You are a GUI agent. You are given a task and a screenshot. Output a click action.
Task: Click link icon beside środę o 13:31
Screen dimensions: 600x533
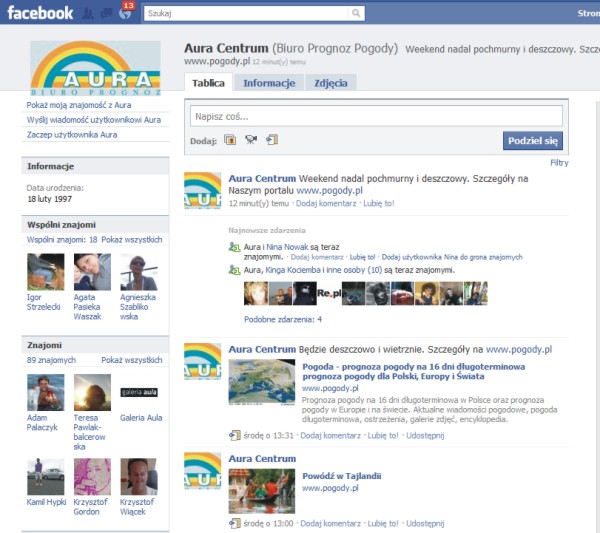[235, 435]
